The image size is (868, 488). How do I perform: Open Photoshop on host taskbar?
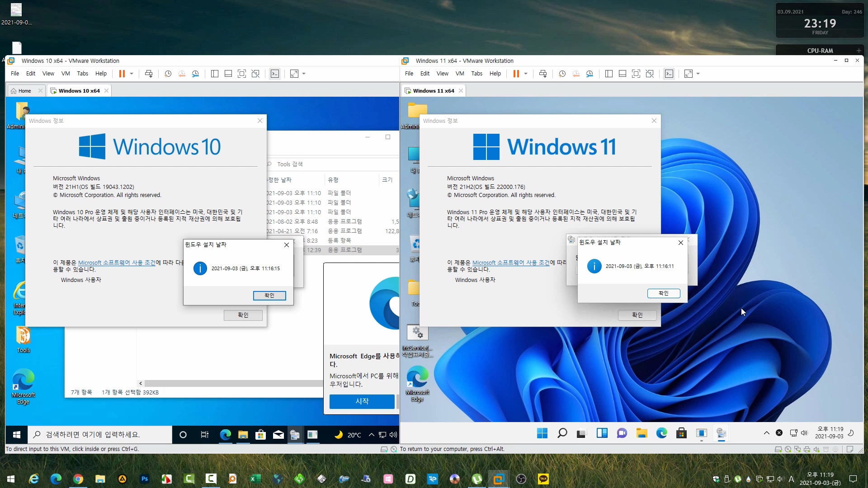coord(145,479)
